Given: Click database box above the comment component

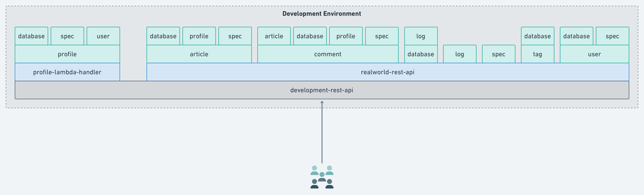Looking at the screenshot, I should pos(310,36).
